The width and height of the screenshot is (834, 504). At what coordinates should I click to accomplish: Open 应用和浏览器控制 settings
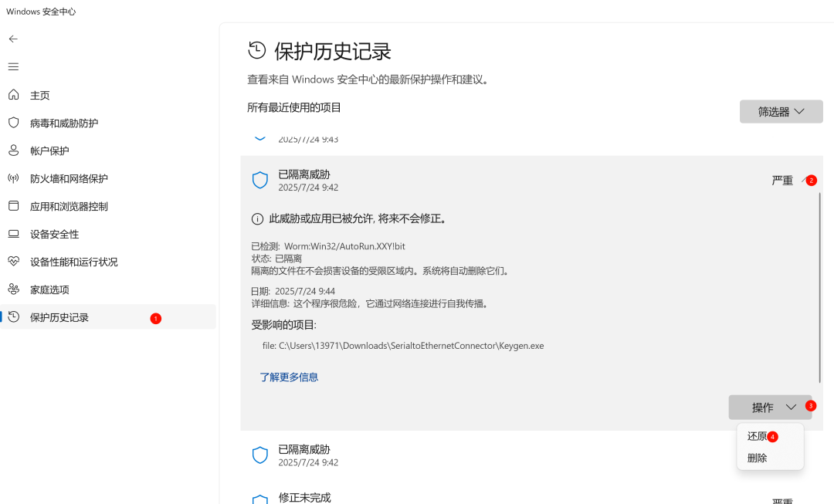[x=108, y=206]
